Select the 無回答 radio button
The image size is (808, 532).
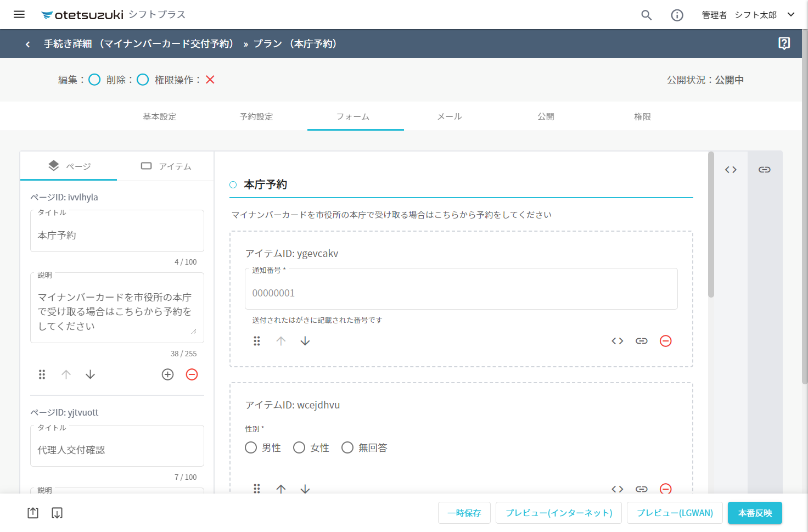pos(347,447)
